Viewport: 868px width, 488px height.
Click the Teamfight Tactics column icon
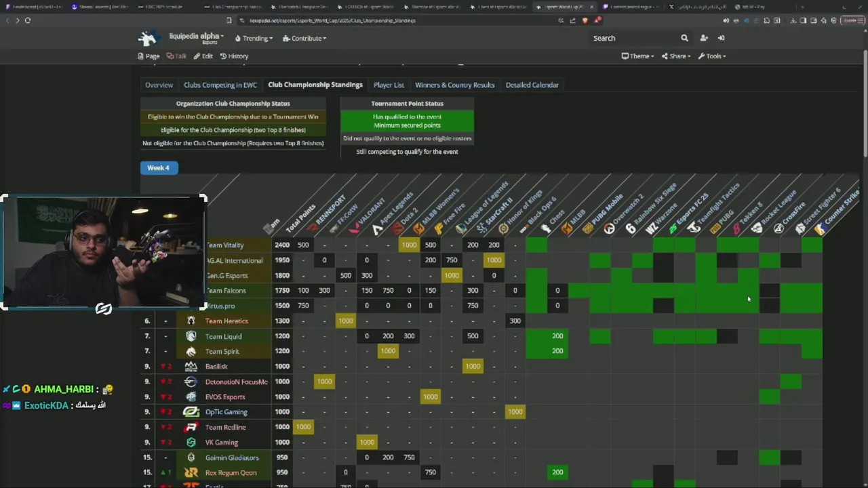[x=694, y=229]
